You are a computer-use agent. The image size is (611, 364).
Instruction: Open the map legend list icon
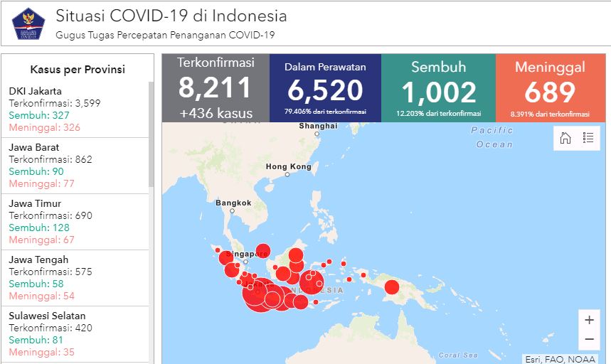tap(588, 138)
